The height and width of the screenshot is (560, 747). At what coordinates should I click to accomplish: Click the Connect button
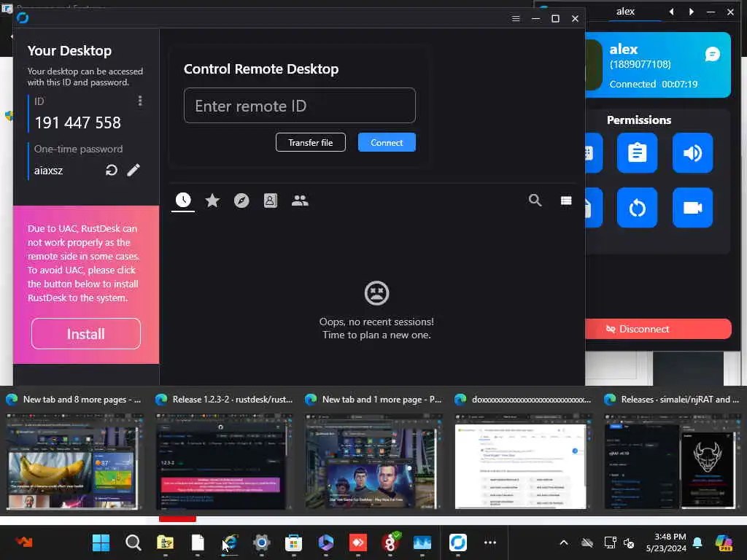(x=387, y=142)
